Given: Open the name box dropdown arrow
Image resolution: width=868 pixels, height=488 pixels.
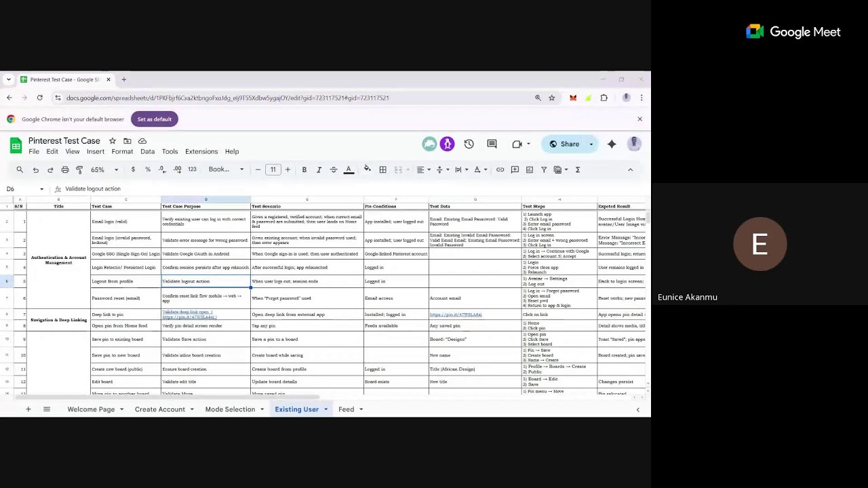Looking at the screenshot, I should tap(41, 189).
